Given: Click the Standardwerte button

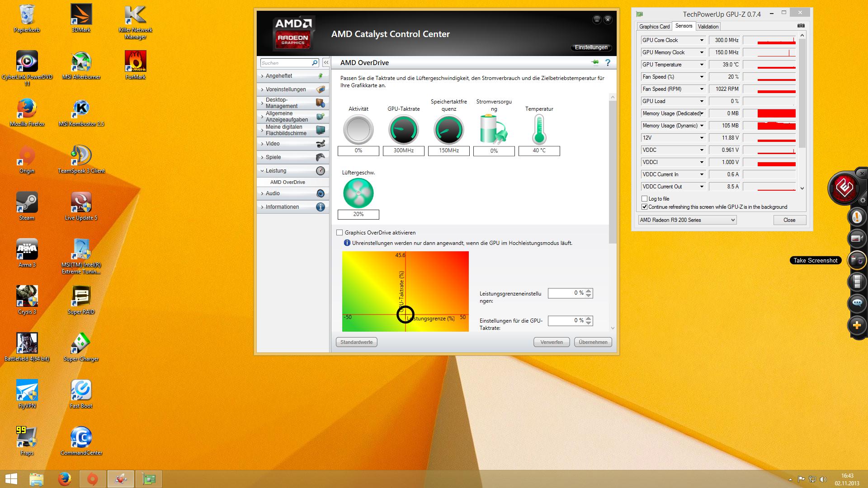Looking at the screenshot, I should pos(356,343).
